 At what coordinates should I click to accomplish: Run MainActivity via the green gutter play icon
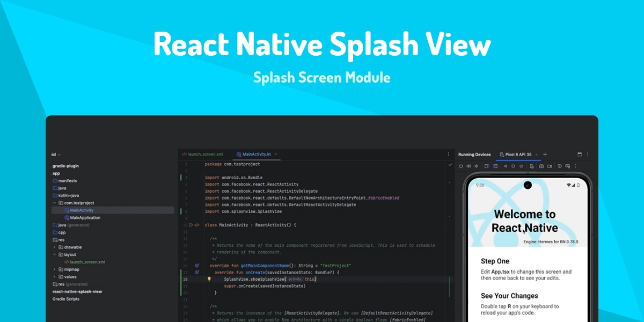click(192, 225)
